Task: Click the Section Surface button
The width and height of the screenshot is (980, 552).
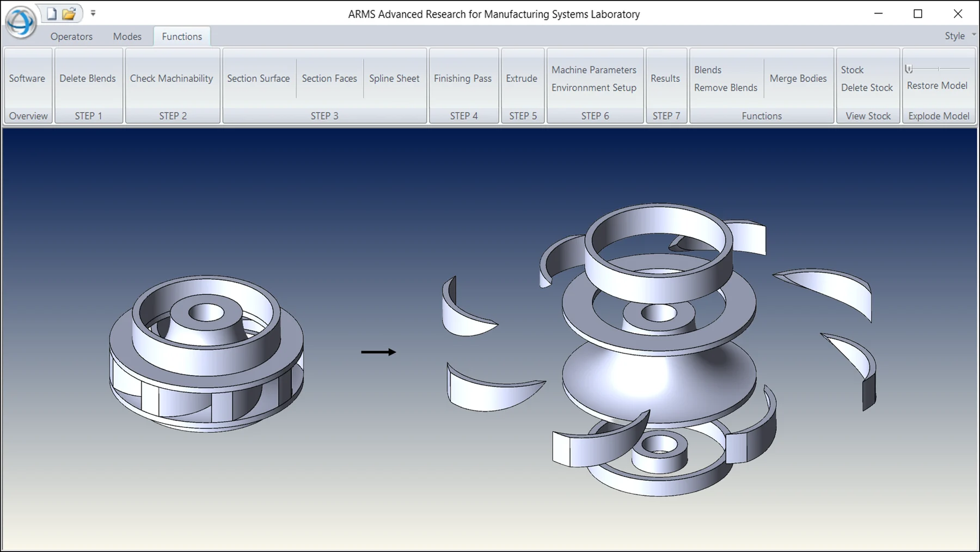Action: (259, 78)
